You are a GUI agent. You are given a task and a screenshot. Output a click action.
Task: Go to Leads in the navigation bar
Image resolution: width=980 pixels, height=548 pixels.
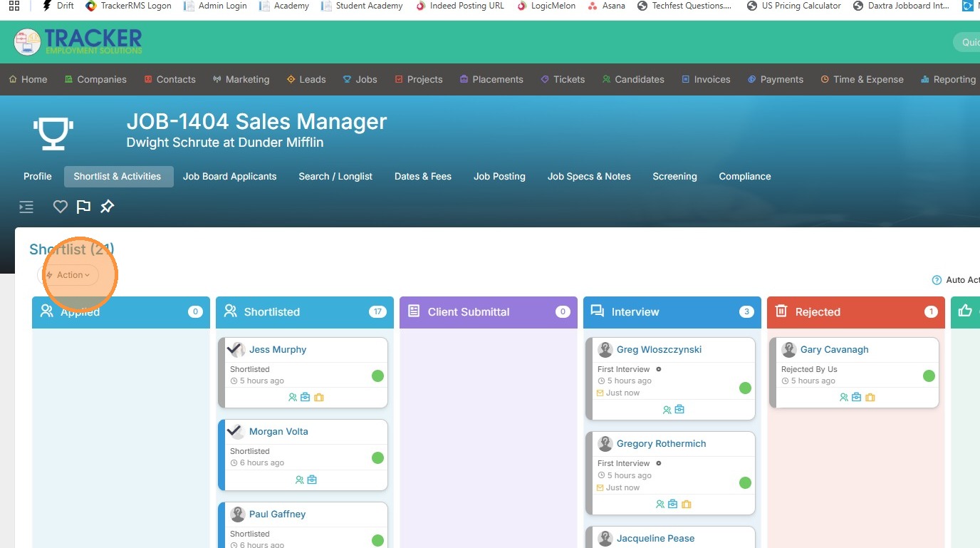click(306, 80)
